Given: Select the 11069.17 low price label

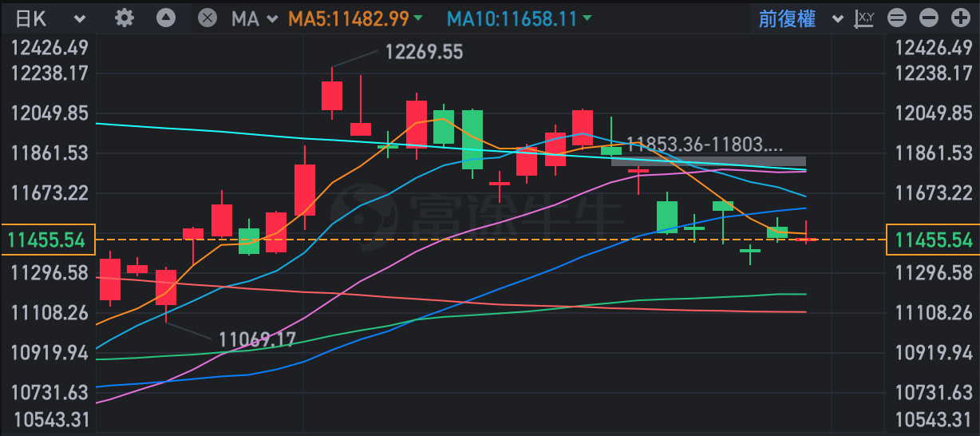Looking at the screenshot, I should 256,340.
